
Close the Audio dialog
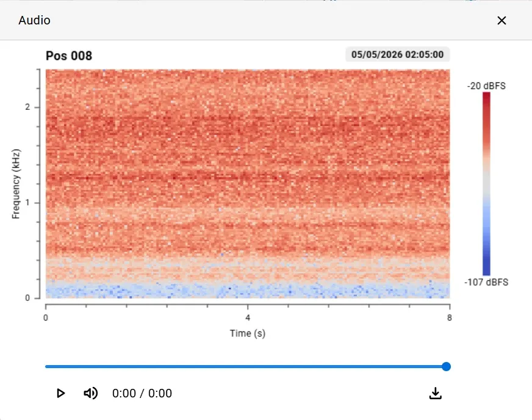pyautogui.click(x=501, y=20)
